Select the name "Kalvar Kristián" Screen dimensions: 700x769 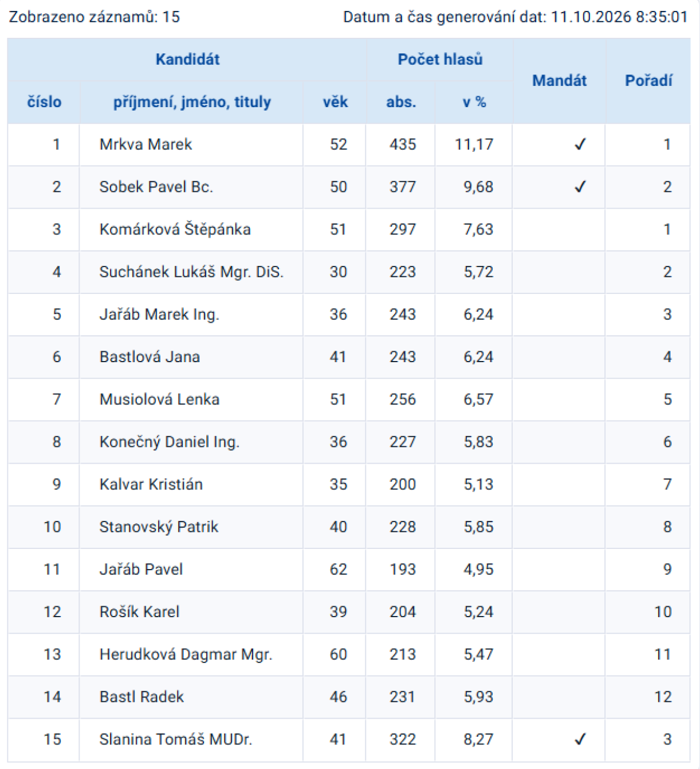click(151, 484)
